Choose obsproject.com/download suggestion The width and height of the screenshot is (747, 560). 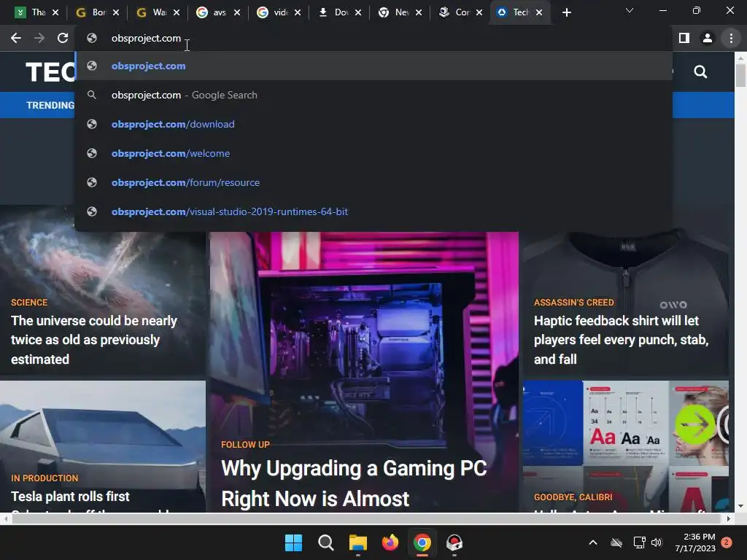point(374,124)
